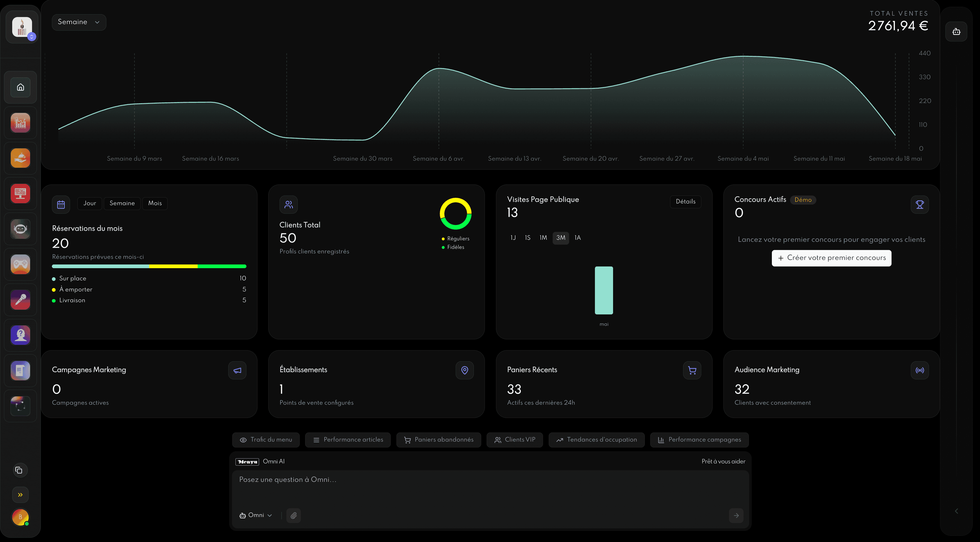
Task: Click the Audience Marketing count 32
Action: [742, 389]
